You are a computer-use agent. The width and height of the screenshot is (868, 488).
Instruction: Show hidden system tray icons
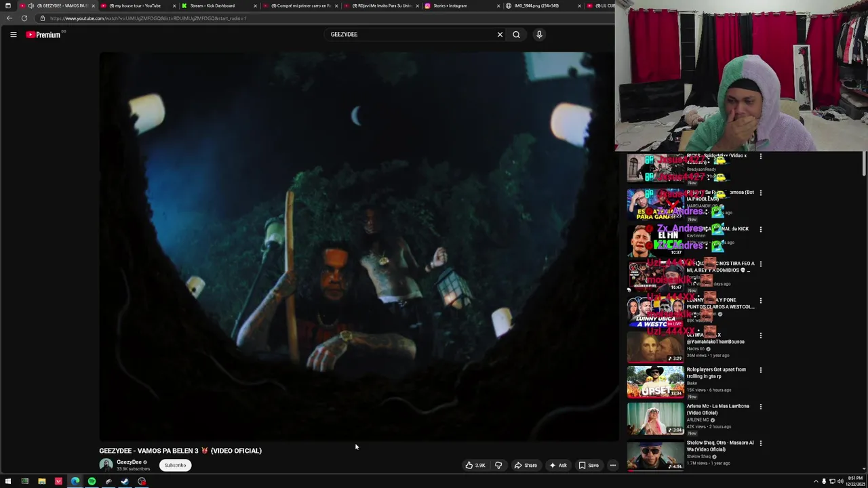click(x=816, y=481)
